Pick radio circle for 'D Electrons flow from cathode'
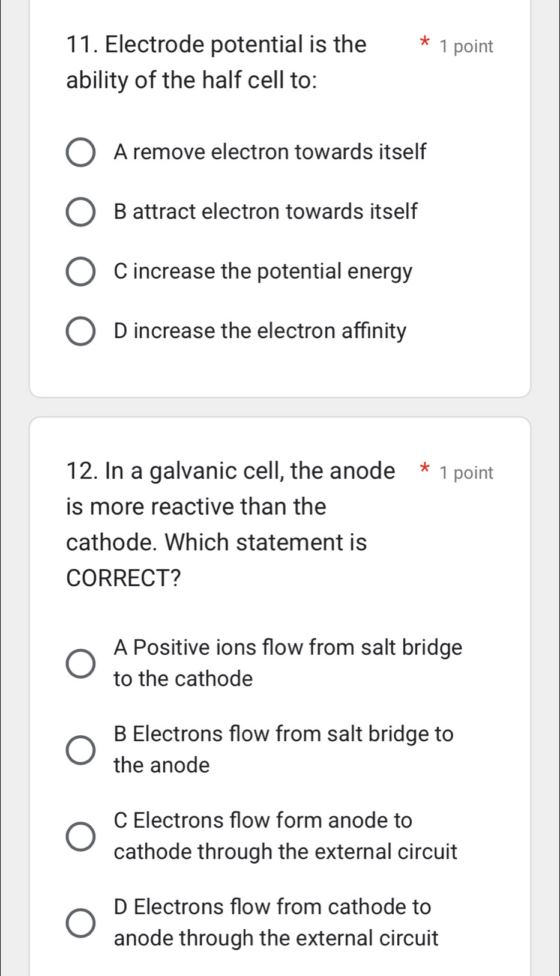 click(80, 923)
